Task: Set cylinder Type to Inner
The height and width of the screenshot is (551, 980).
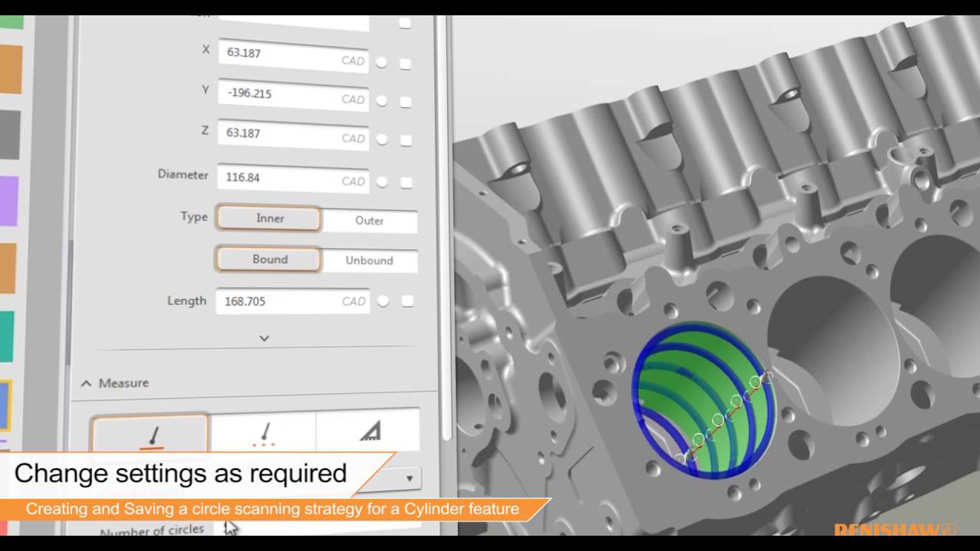Action: [x=269, y=218]
